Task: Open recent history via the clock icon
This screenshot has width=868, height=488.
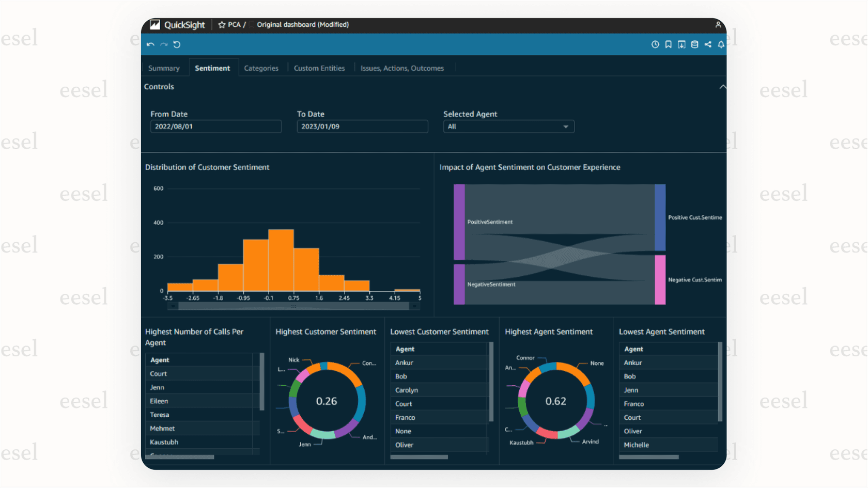Action: click(655, 44)
